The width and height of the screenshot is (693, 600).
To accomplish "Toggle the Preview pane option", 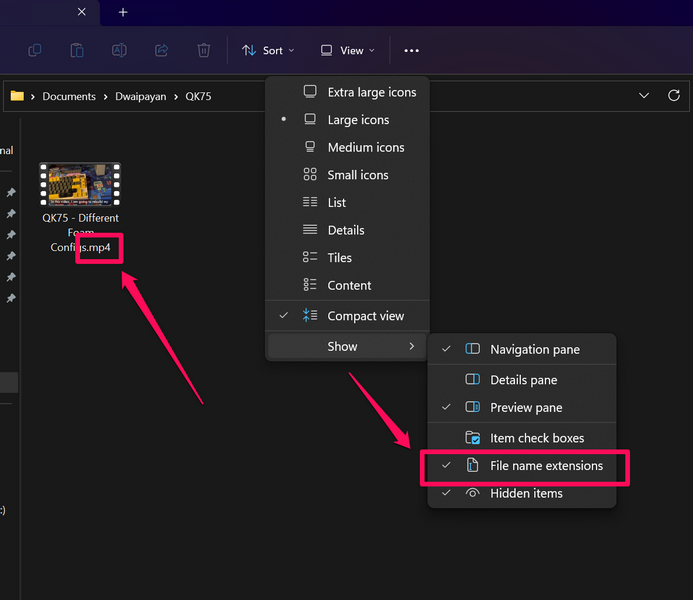I will [526, 408].
